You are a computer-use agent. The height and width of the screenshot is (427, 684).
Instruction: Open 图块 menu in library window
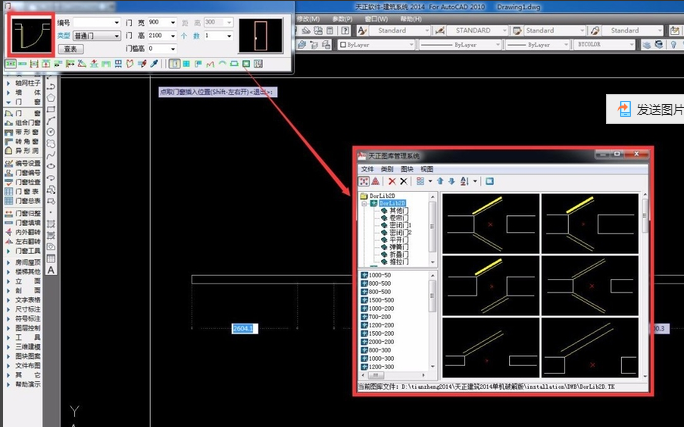point(407,169)
